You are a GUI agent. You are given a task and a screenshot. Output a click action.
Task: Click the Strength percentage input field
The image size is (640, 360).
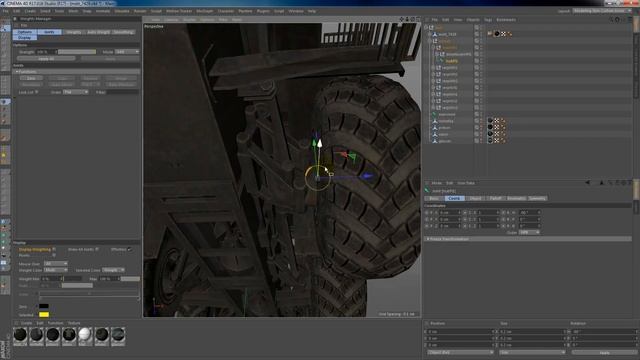(47, 52)
